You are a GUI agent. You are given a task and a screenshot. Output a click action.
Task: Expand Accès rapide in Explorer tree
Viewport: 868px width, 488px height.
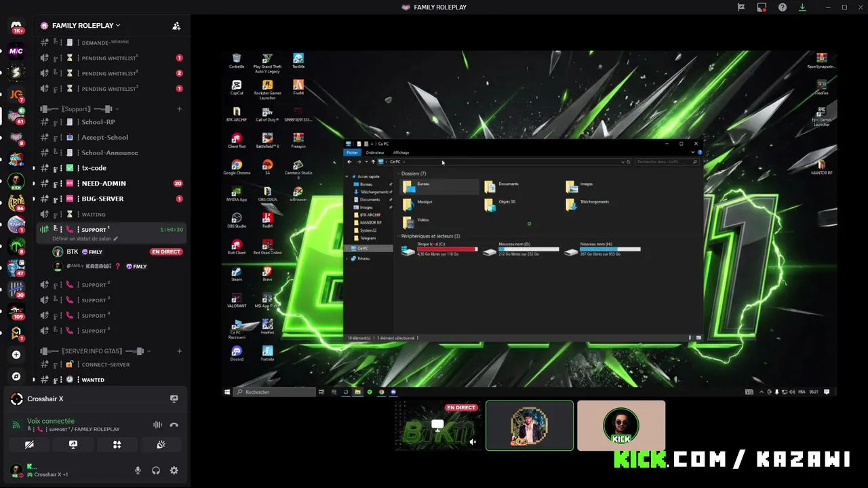[x=347, y=176]
